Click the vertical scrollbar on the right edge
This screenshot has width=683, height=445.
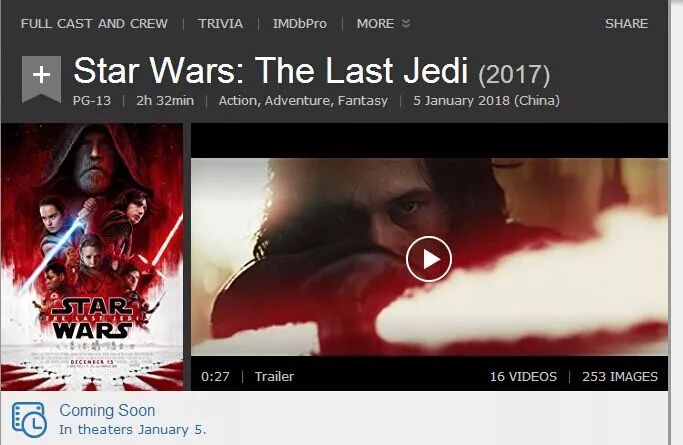coord(676,222)
